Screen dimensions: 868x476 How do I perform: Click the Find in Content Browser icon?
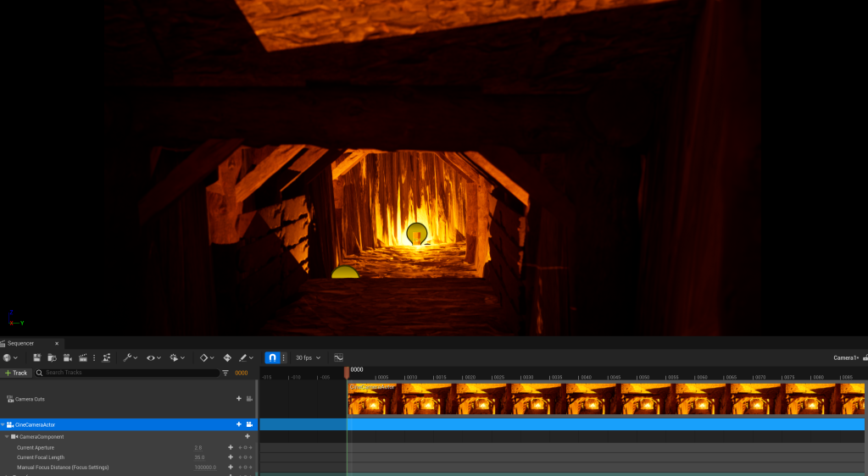click(52, 358)
